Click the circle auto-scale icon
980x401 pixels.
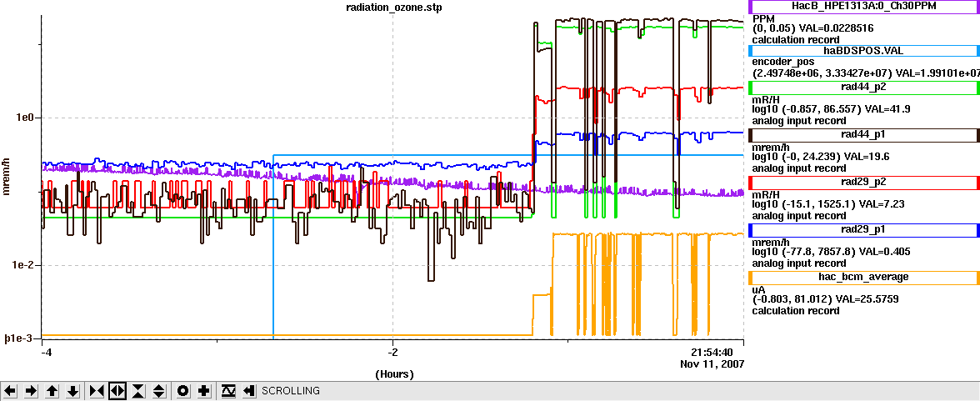(183, 391)
